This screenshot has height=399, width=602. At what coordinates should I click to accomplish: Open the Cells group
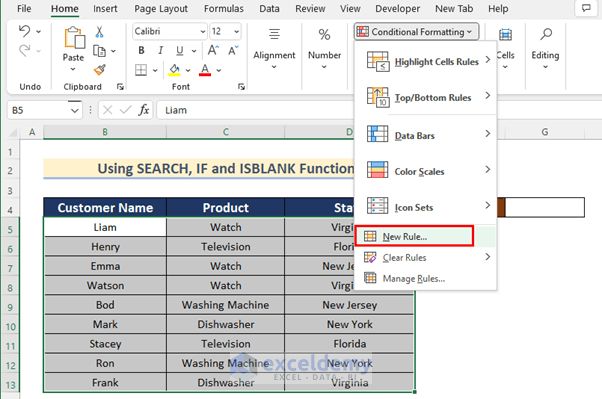[505, 50]
